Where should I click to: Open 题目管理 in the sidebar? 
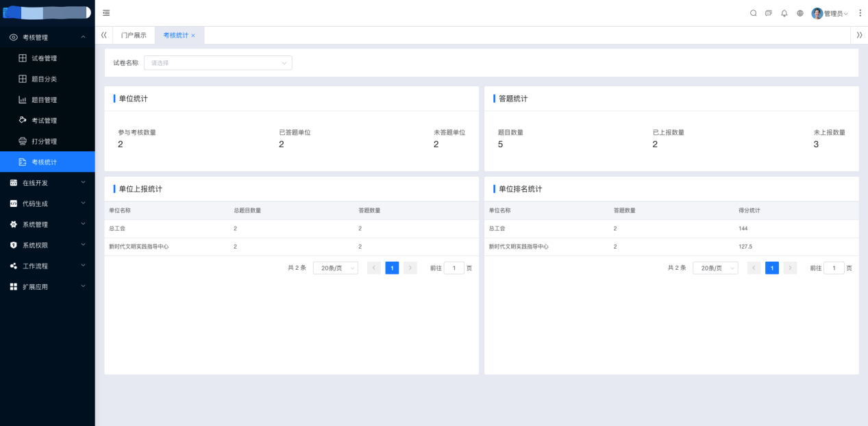tap(47, 100)
